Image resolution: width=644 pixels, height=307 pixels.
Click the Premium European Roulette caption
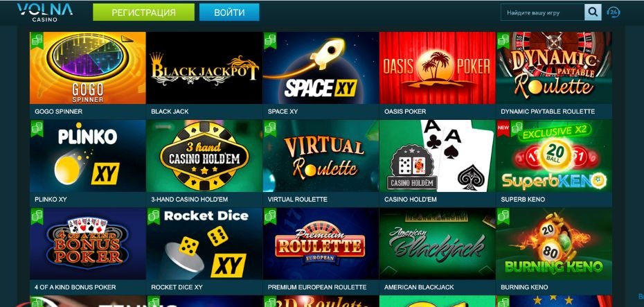tap(317, 288)
